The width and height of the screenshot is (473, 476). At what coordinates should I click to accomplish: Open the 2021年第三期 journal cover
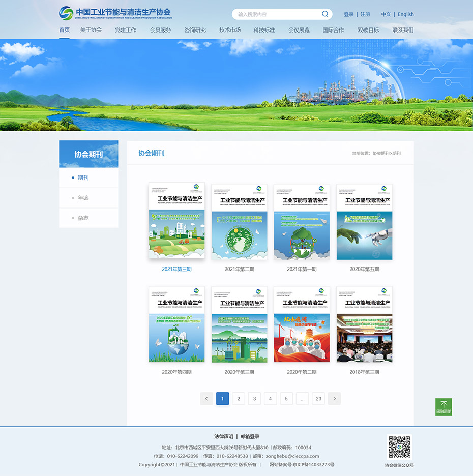[x=176, y=220]
